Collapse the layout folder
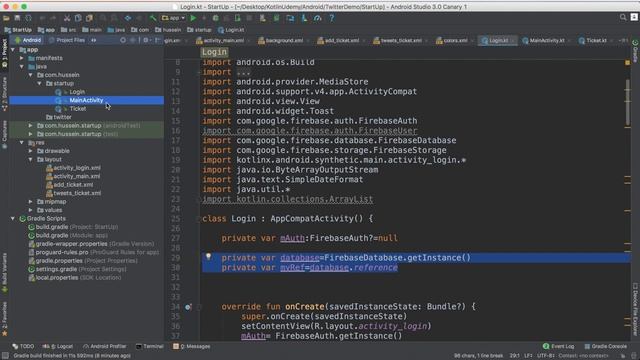Viewport: 640px width, 360px height. tap(31, 160)
